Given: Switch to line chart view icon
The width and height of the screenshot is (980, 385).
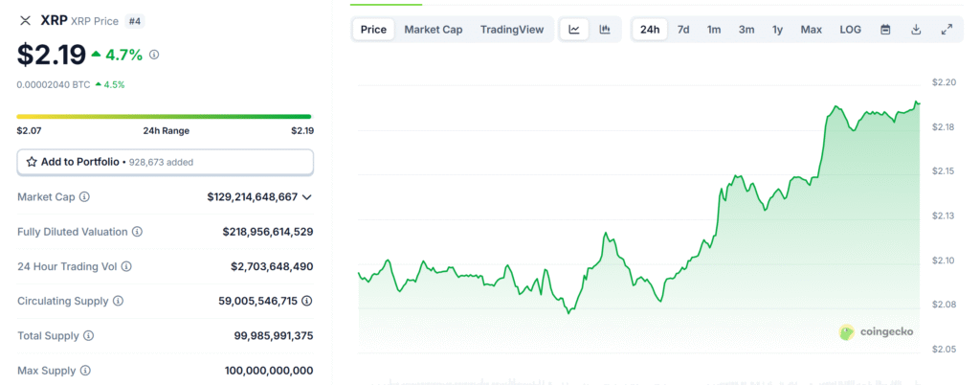Looking at the screenshot, I should click(x=574, y=30).
